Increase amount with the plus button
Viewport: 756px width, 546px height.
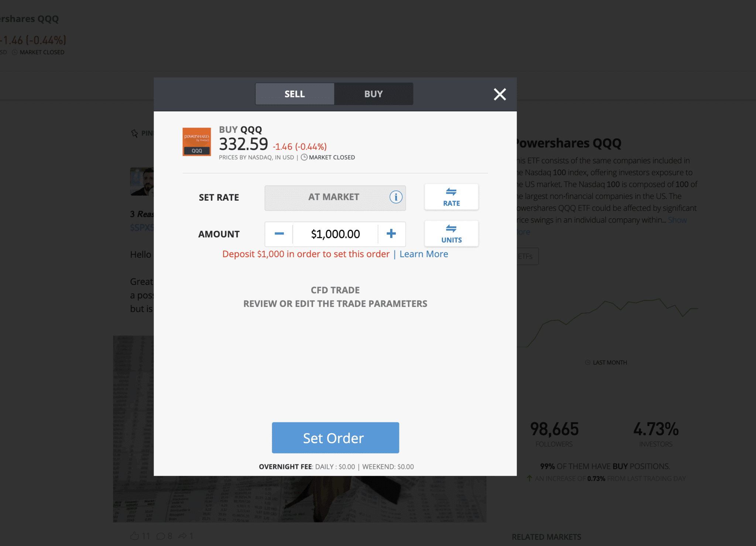pyautogui.click(x=391, y=234)
